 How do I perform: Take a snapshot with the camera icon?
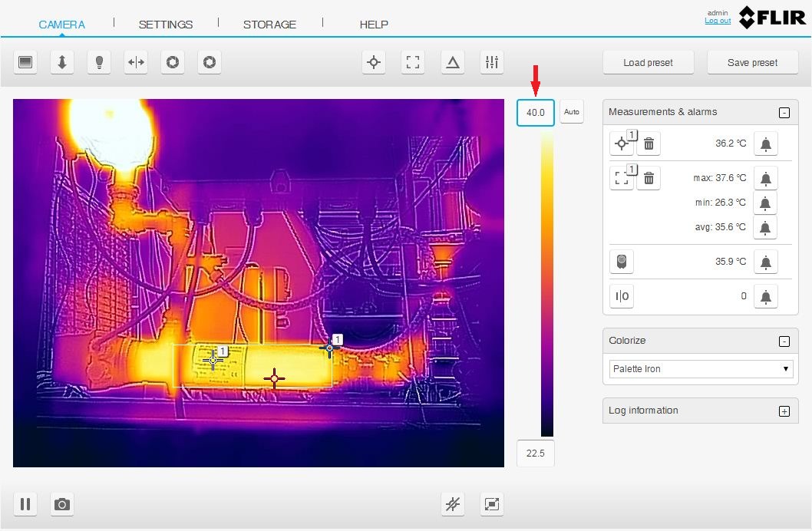62,504
